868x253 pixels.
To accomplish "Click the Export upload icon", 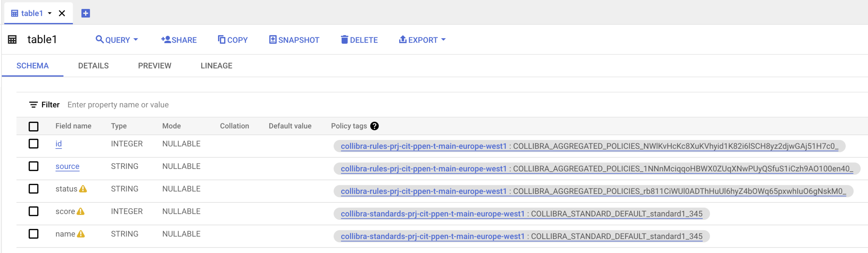I will [402, 39].
